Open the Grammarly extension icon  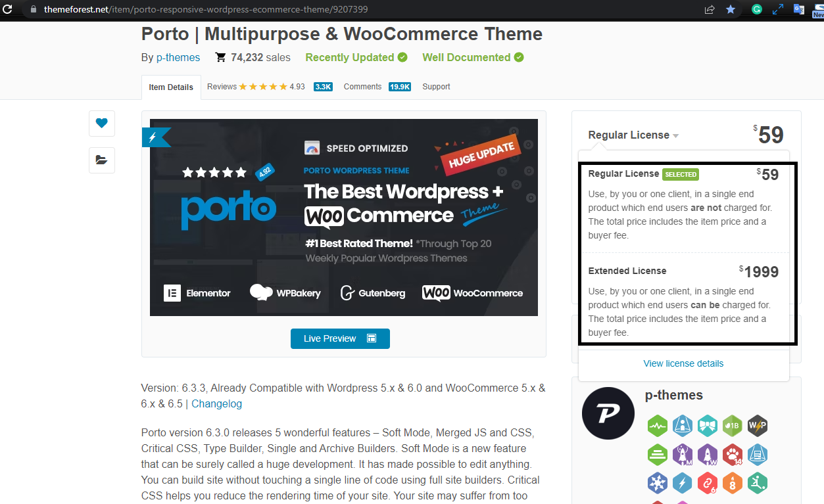tap(756, 9)
